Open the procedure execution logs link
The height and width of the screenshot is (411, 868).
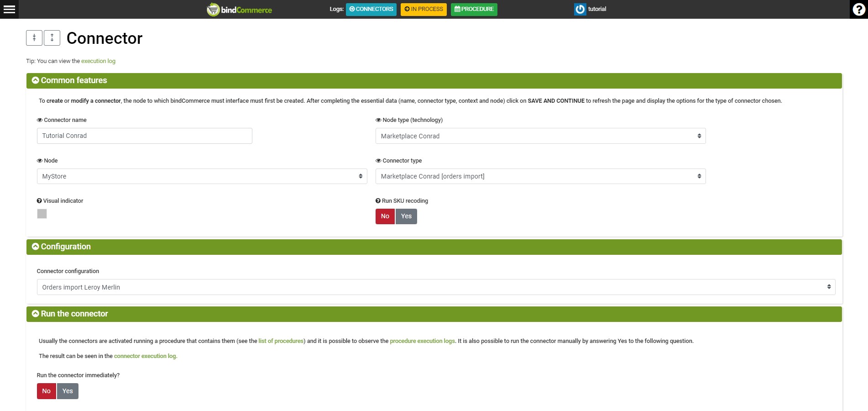[x=422, y=341]
